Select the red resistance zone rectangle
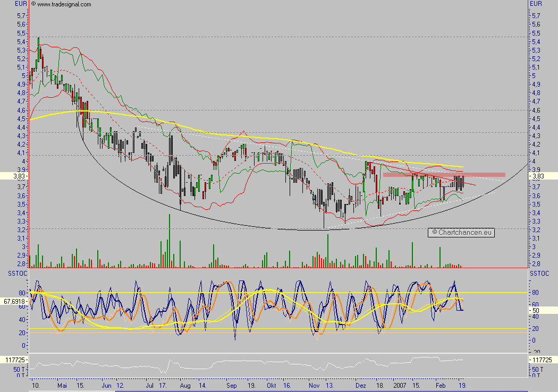This screenshot has width=558, height=392. pos(444,175)
